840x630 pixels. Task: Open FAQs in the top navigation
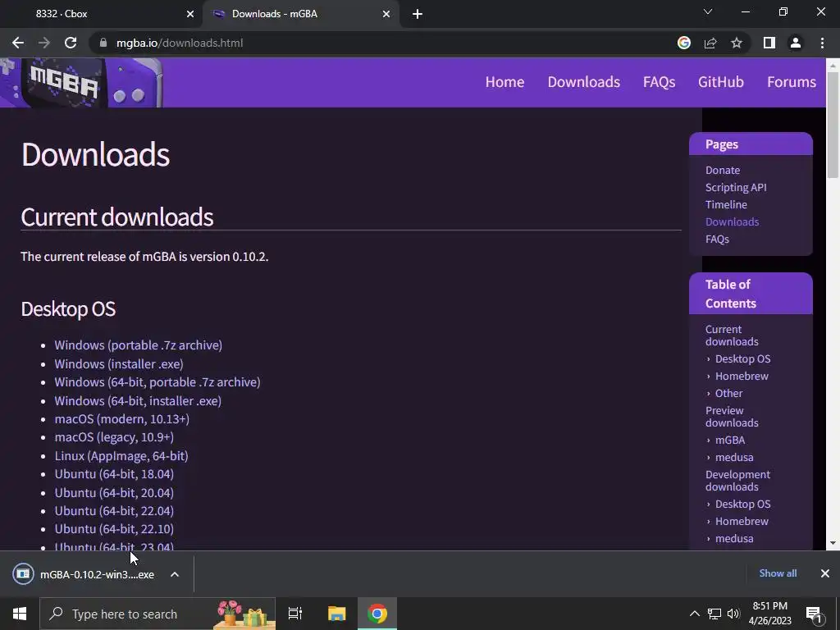[659, 82]
